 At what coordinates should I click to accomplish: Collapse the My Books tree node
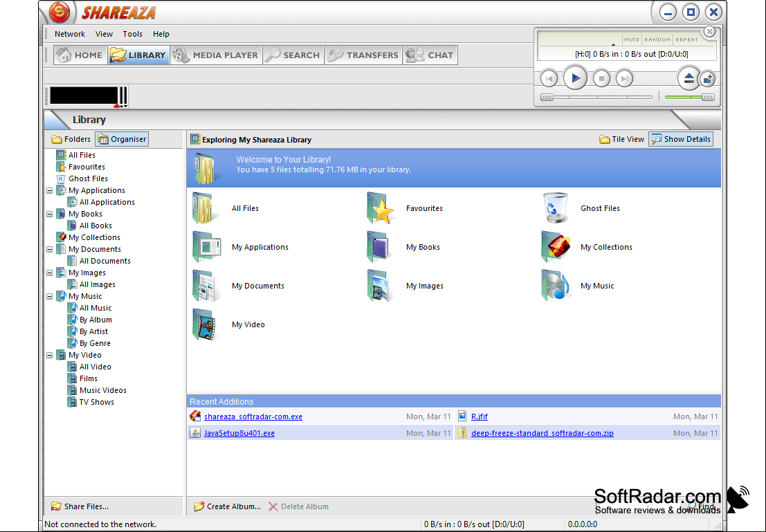(x=49, y=214)
